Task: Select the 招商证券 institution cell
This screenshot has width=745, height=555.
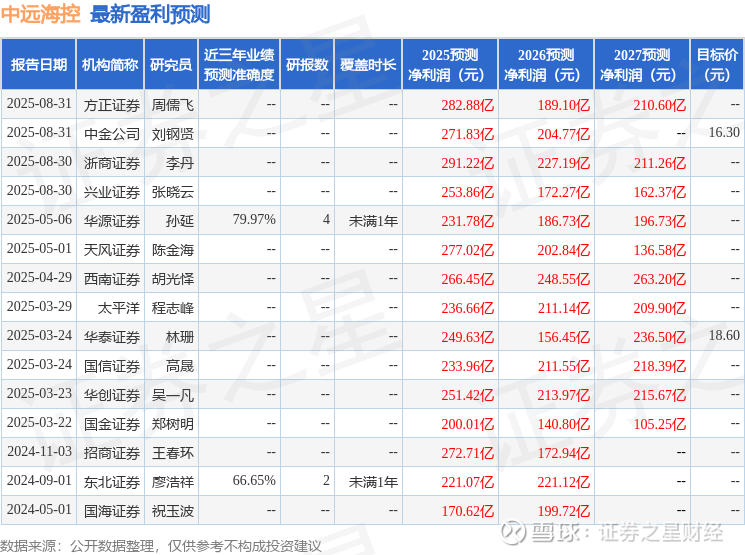Action: 112,453
